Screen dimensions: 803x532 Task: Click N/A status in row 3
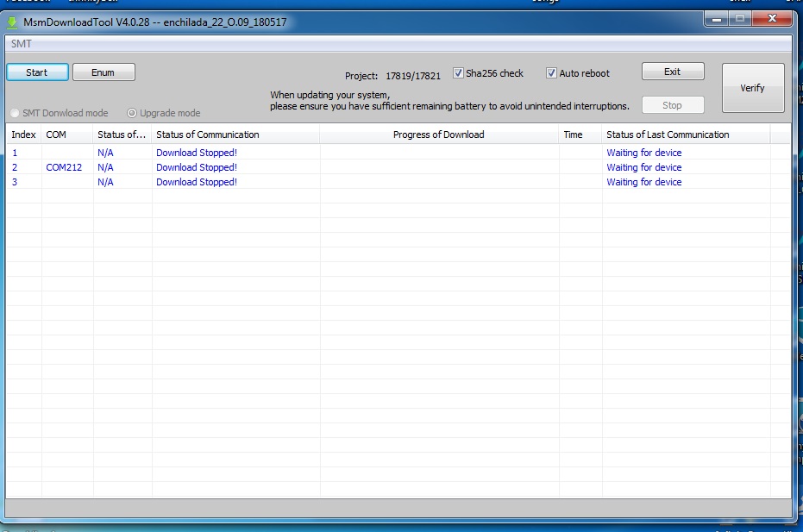tap(105, 182)
